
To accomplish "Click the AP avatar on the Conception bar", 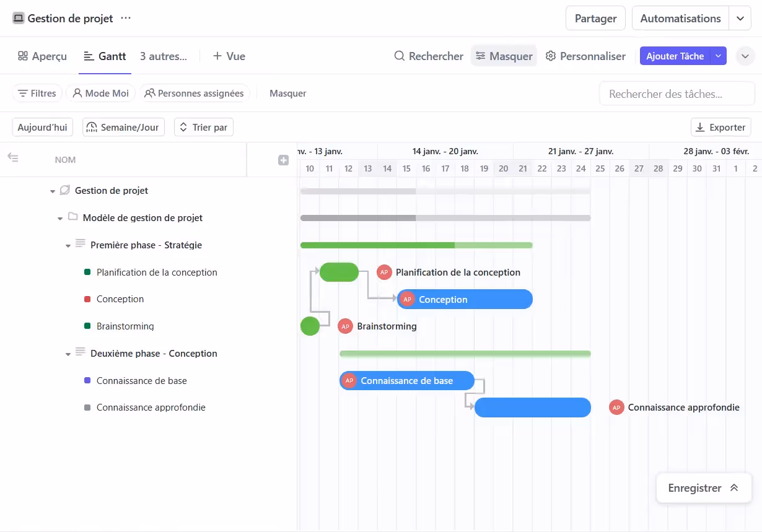I will [x=407, y=299].
